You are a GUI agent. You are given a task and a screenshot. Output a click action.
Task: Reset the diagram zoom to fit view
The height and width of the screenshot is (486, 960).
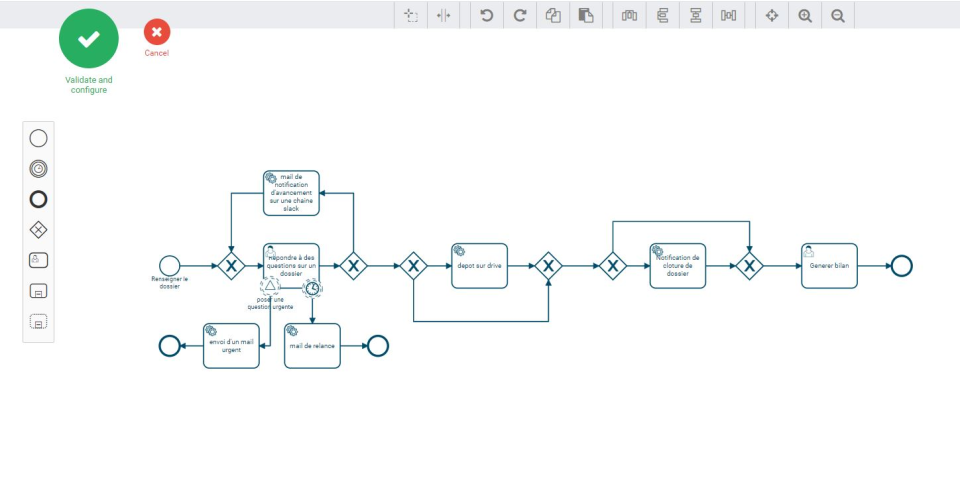(x=772, y=15)
